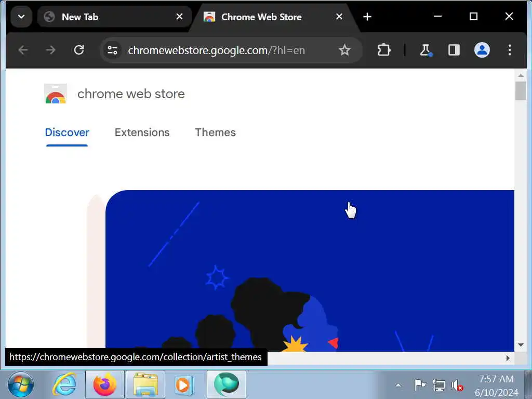Click the Chrome Web Store logo
This screenshot has width=532, height=399.
[x=56, y=94]
